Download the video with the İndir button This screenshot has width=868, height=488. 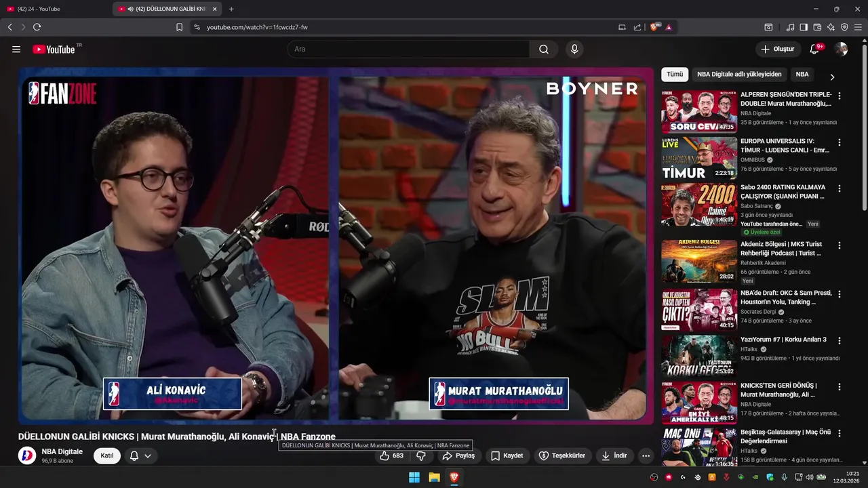[x=614, y=455]
